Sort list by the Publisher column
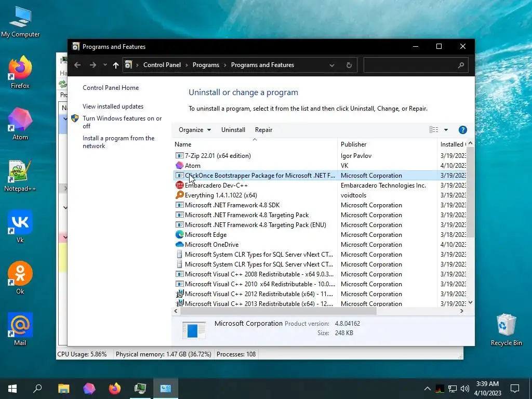This screenshot has height=399, width=532. (x=387, y=144)
